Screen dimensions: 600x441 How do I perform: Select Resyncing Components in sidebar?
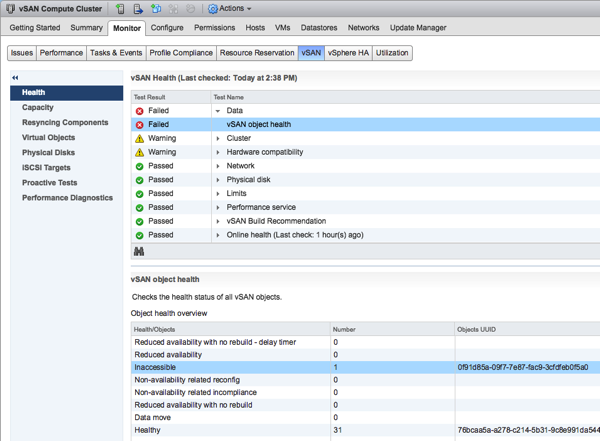(67, 122)
